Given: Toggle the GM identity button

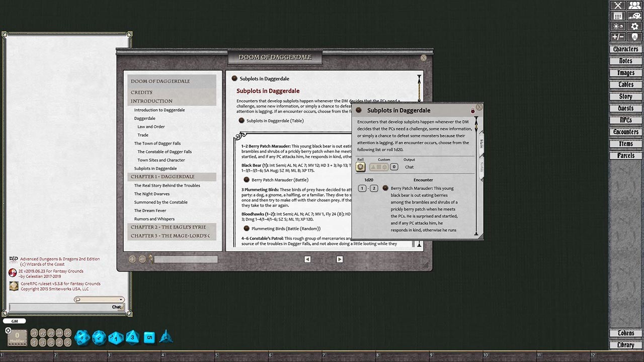Looking at the screenshot, I should (14, 321).
